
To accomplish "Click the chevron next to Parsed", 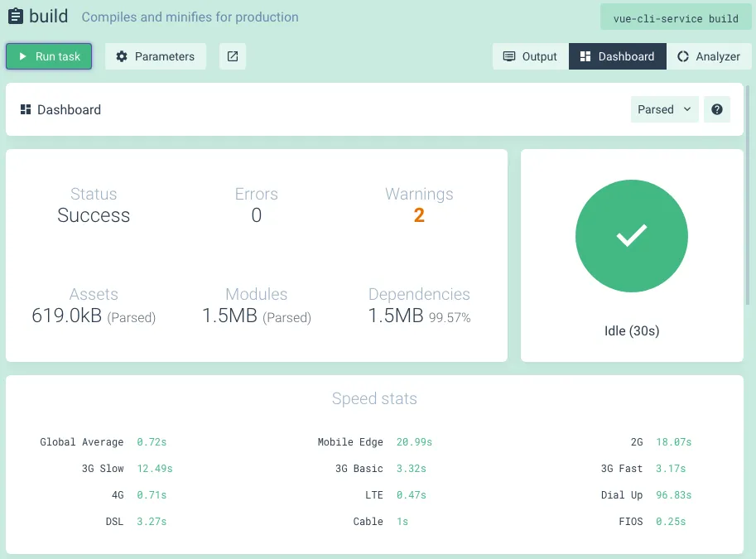I will pos(687,109).
